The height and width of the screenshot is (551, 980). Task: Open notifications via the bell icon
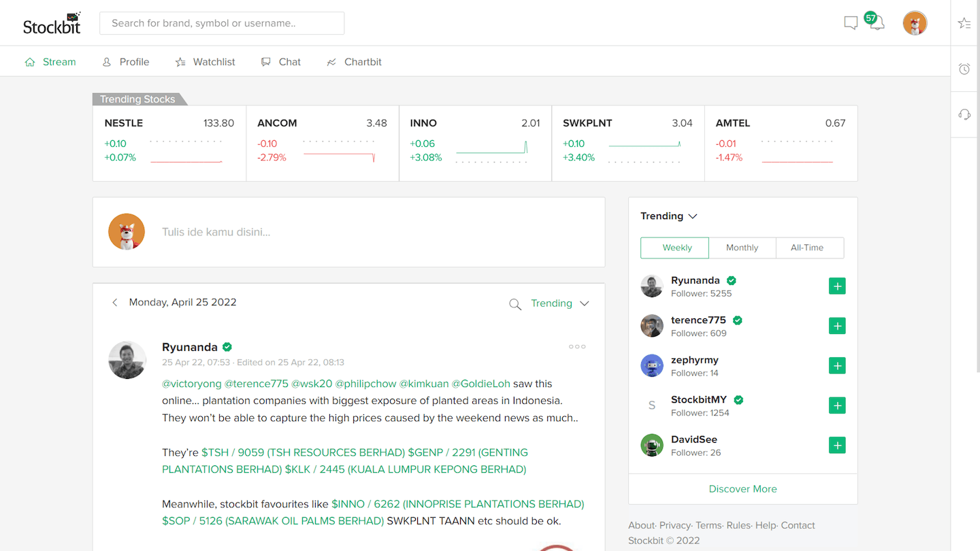877,22
